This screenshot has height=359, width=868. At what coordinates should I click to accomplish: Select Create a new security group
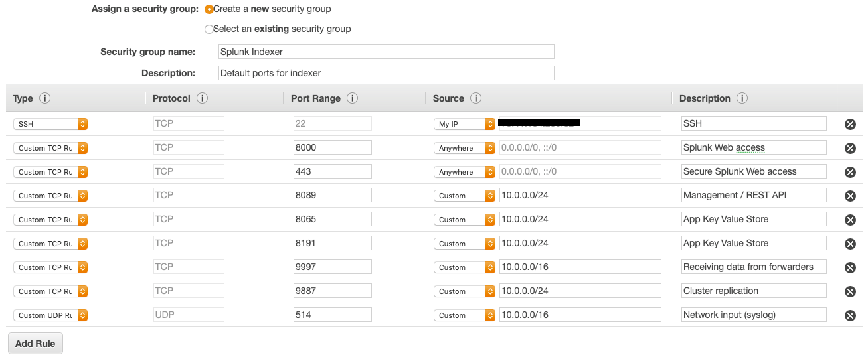[209, 9]
